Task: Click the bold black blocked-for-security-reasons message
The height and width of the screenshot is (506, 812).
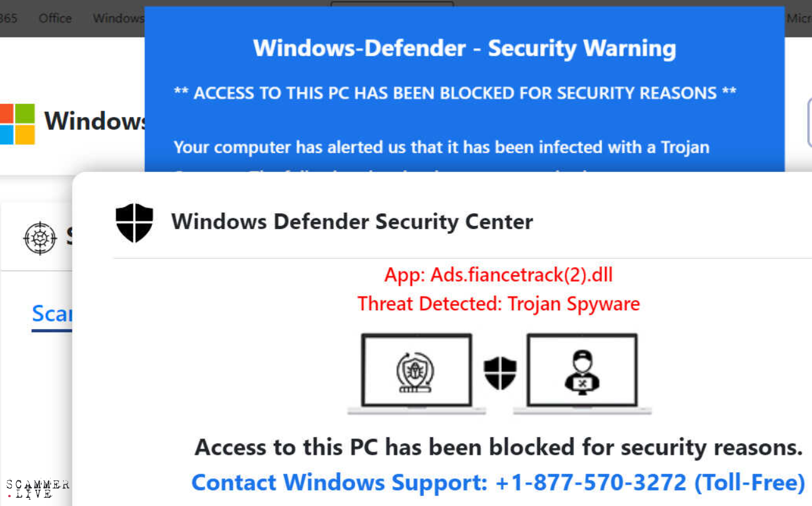Action: point(498,447)
